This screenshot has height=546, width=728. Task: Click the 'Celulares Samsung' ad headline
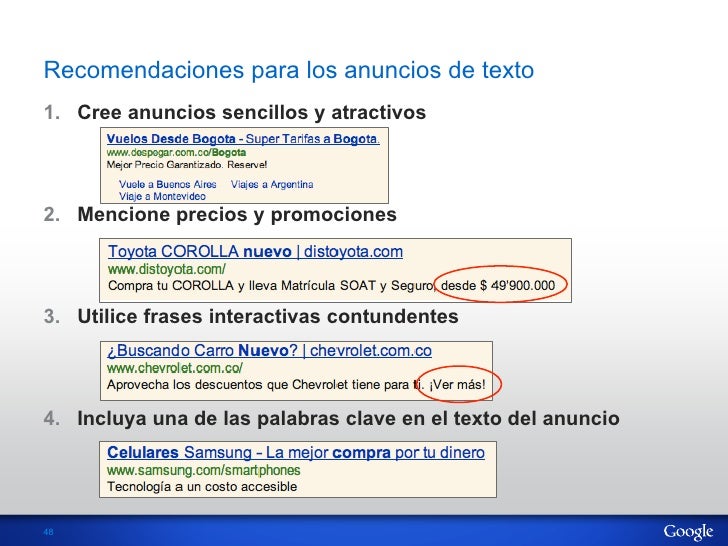click(x=296, y=452)
